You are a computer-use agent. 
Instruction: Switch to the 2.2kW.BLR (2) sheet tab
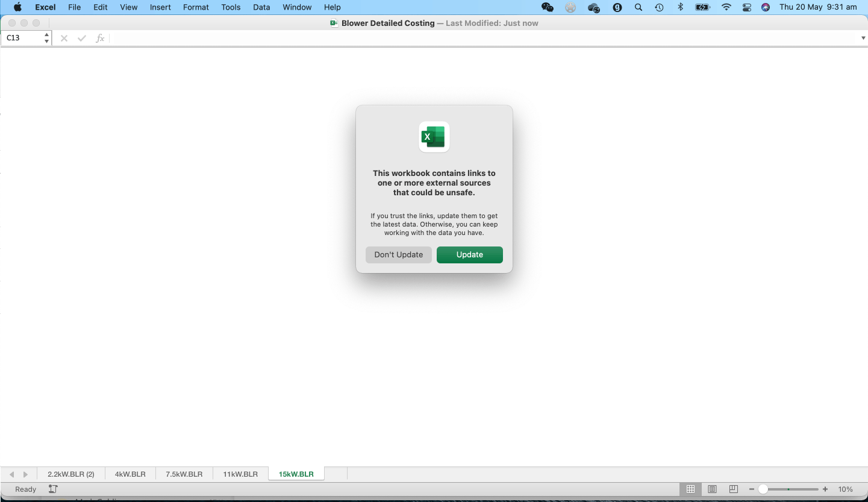71,474
